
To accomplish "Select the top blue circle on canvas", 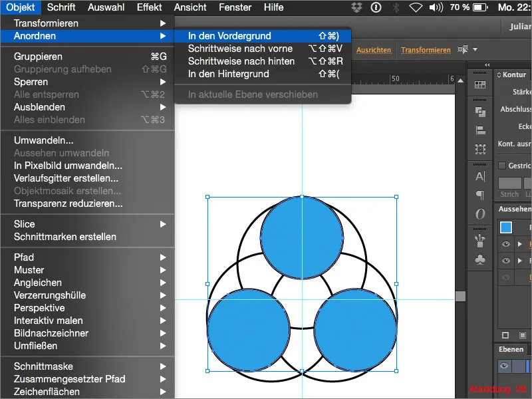I will (x=302, y=238).
